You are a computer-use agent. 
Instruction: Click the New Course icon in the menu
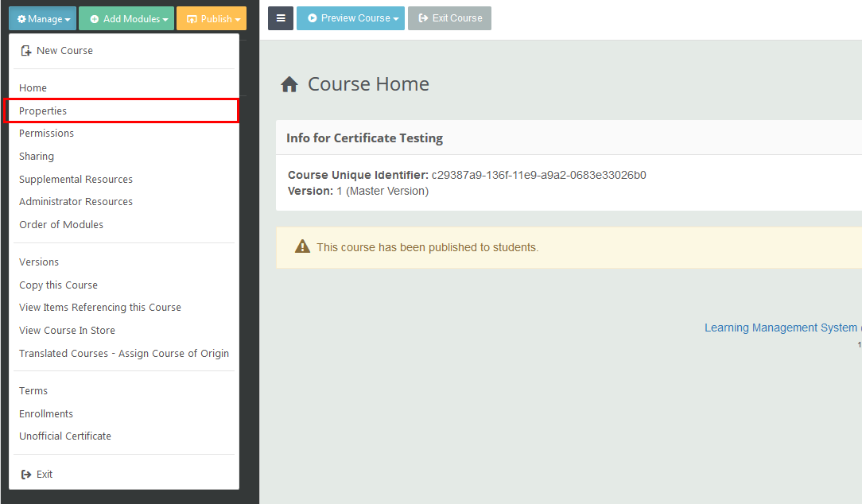click(27, 50)
